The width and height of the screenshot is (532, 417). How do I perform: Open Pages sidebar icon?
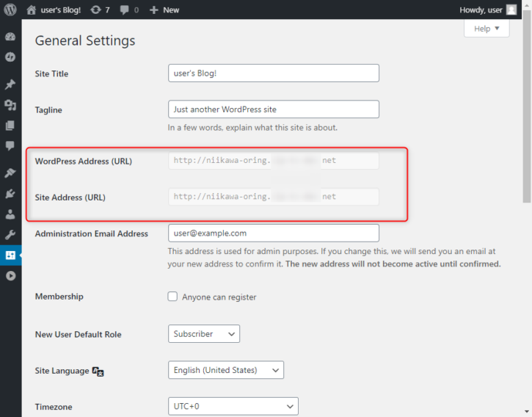pyautogui.click(x=10, y=126)
